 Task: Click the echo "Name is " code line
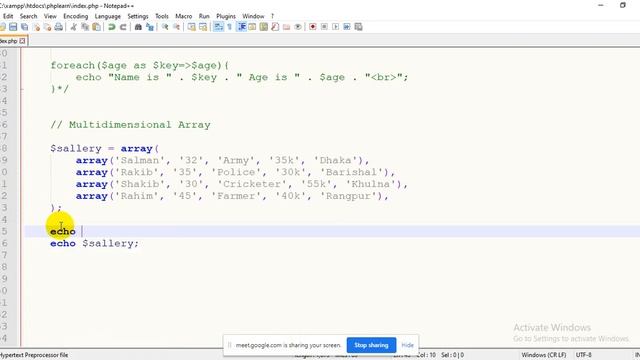[242, 77]
